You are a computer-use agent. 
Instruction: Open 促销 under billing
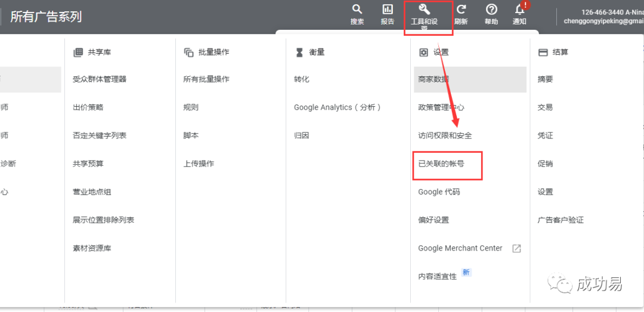coord(546,163)
